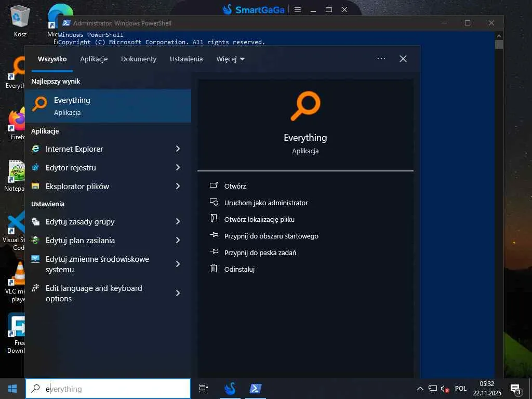This screenshot has height=399, width=532.
Task: Click Edit language and keyboard options text
Action: coord(94,294)
